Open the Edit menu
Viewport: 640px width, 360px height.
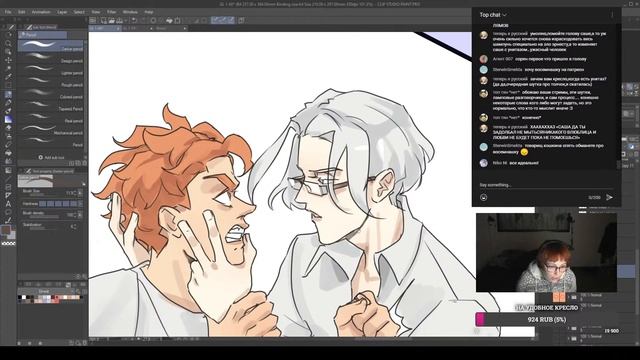click(22, 12)
